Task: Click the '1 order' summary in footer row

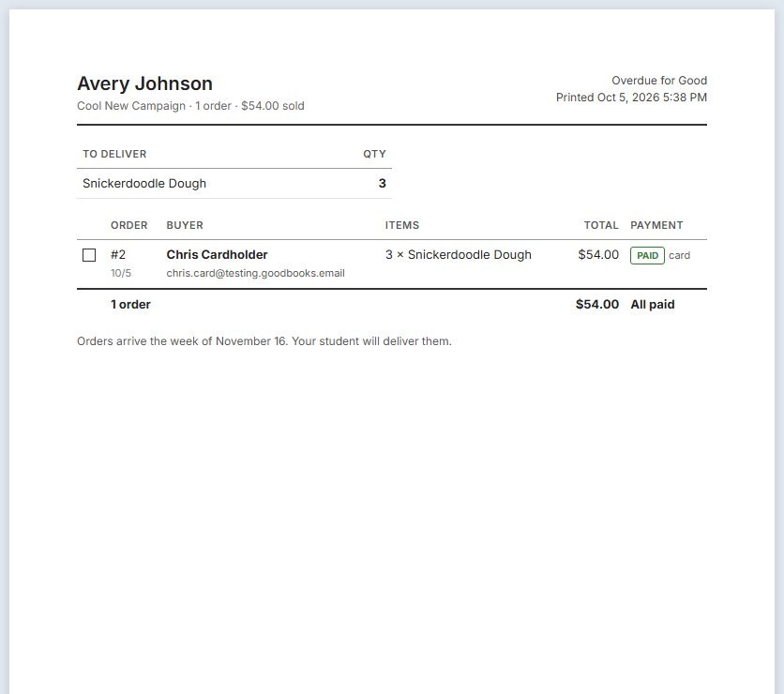Action: point(130,305)
